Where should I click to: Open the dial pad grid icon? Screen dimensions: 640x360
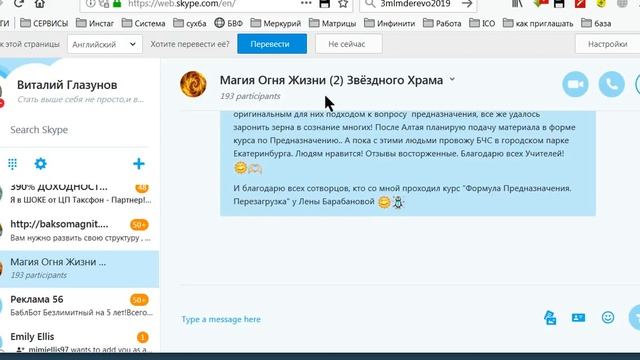(x=12, y=164)
